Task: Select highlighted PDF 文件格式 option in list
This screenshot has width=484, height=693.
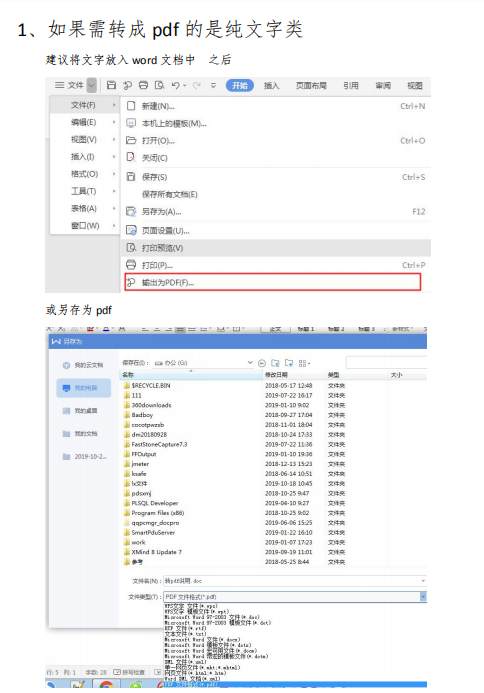Action: pos(295,684)
